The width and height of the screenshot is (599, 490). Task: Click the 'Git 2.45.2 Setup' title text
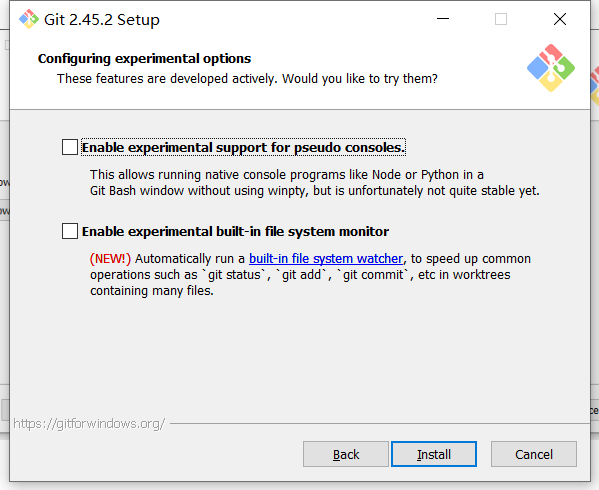tap(102, 19)
